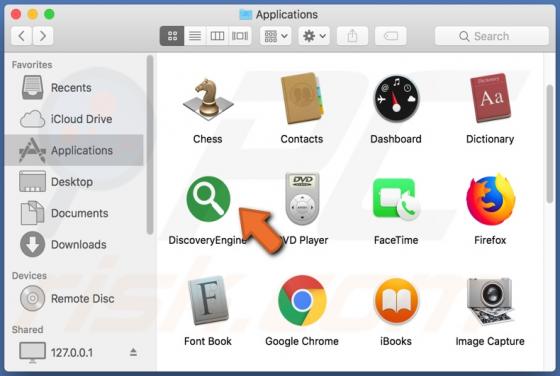Go back with the left chevron button

pyautogui.click(x=22, y=36)
